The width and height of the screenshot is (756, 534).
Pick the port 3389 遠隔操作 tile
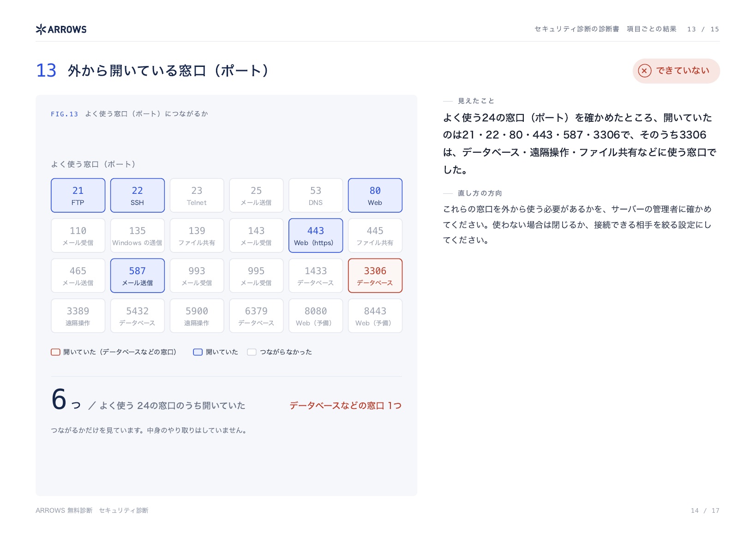[78, 316]
